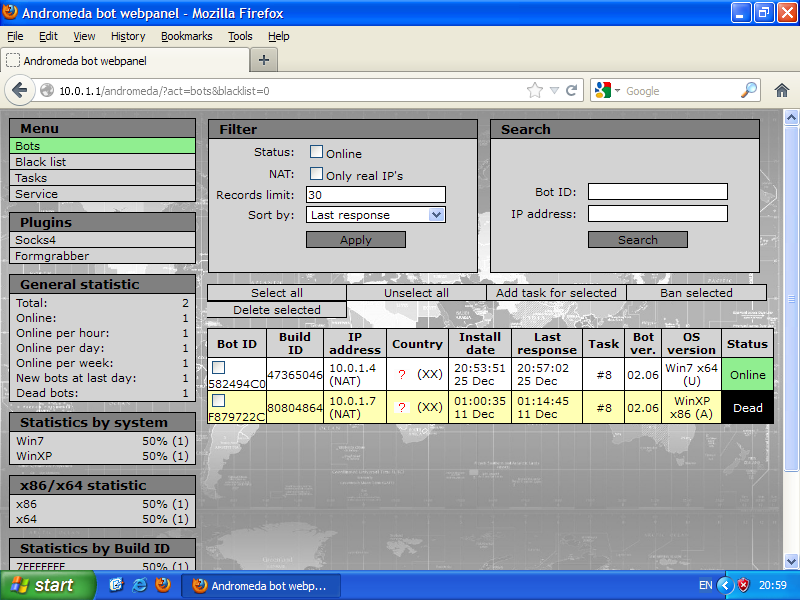The image size is (800, 600).
Task: Toggle the Online status filter checkbox
Action: tap(316, 152)
